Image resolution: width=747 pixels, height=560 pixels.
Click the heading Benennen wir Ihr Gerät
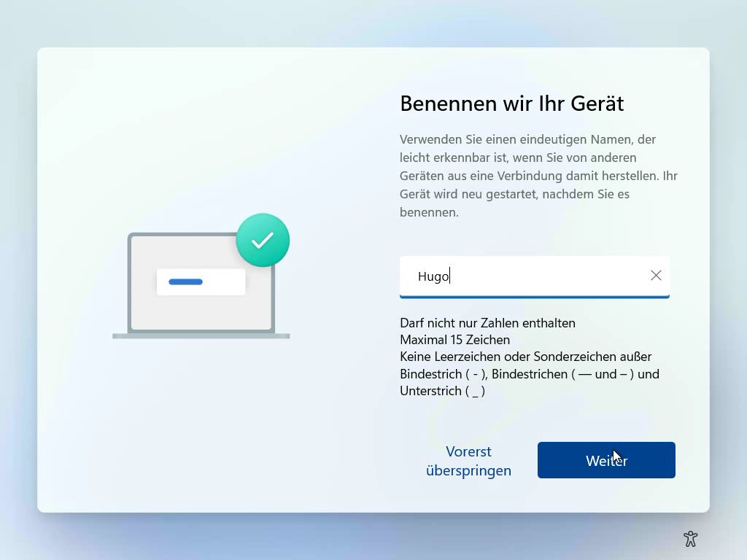click(511, 104)
